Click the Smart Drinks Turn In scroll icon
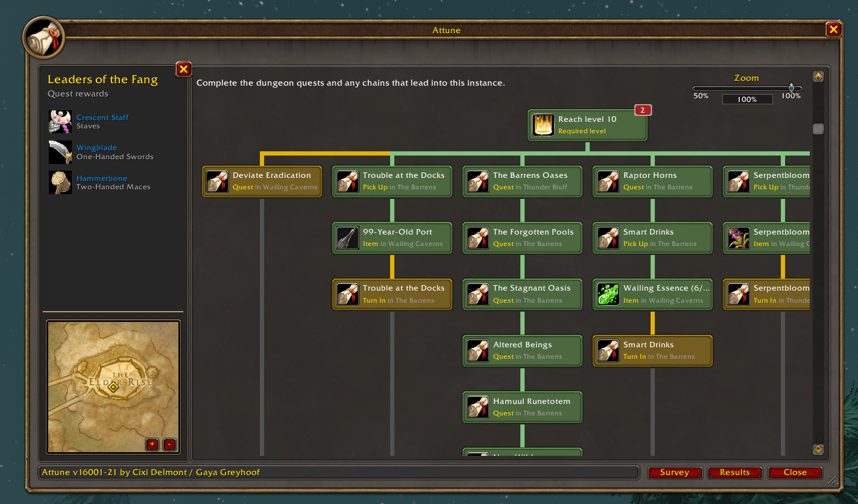This screenshot has width=858, height=504. (x=608, y=351)
